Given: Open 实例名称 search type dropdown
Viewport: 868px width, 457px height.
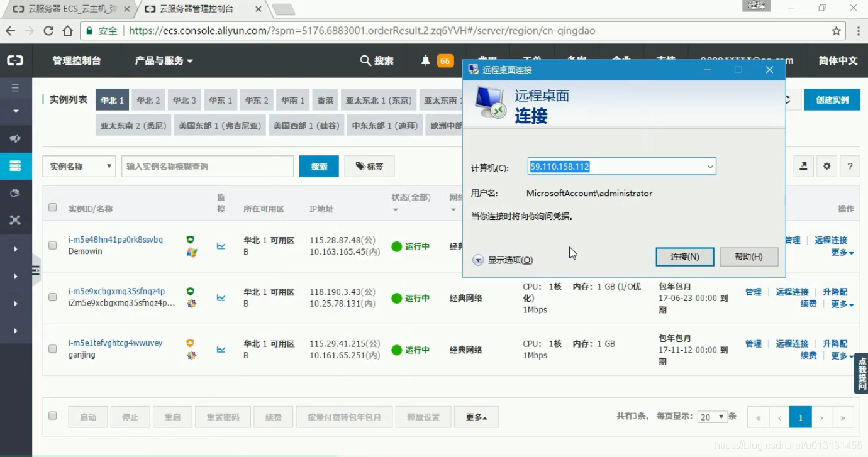Looking at the screenshot, I should tap(79, 167).
